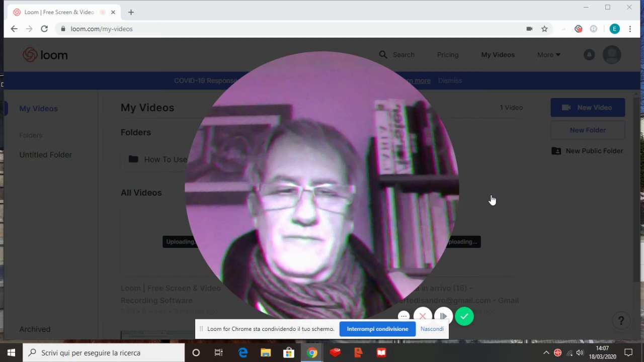The image size is (644, 362).
Task: Open the Loom Chrome extension icon
Action: [x=579, y=29]
